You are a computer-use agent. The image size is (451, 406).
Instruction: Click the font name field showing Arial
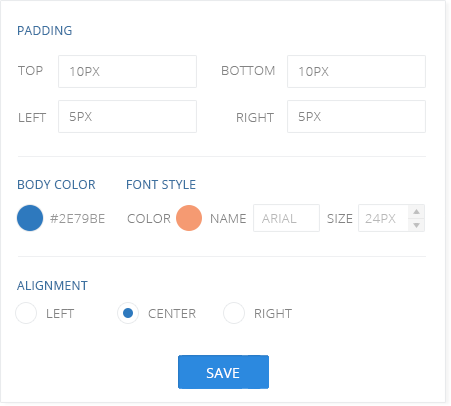pyautogui.click(x=286, y=218)
